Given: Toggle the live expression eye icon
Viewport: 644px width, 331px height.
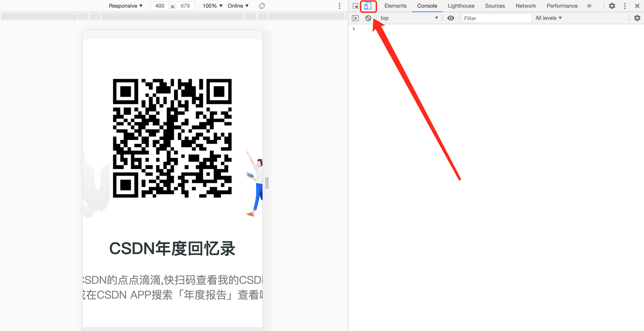Looking at the screenshot, I should (451, 18).
